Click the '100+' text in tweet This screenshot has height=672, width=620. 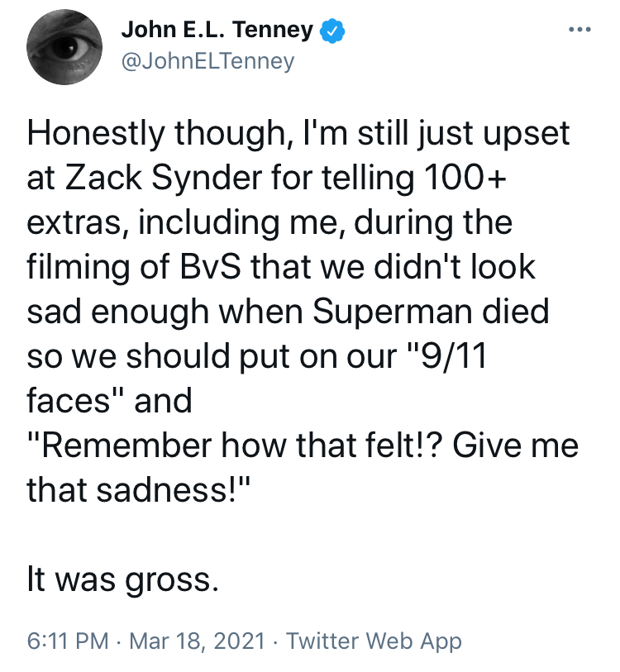(465, 178)
